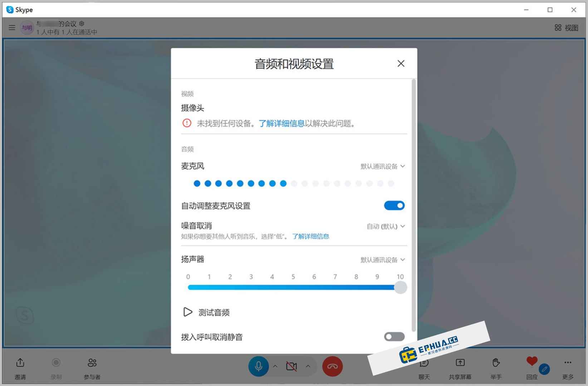
Task: Open 噪音取消 dropdown 自动 (默认)
Action: click(386, 226)
